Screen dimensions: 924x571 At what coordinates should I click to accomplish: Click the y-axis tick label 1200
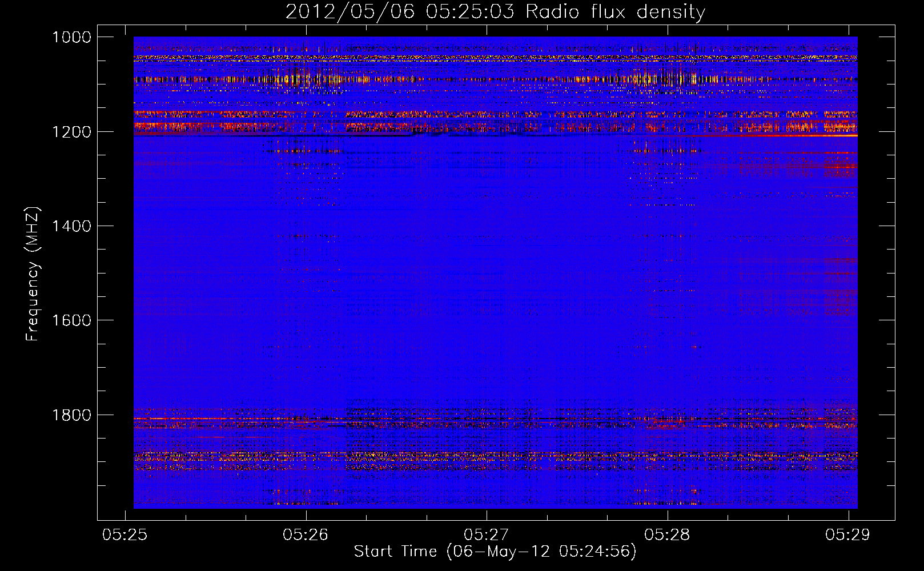(71, 132)
